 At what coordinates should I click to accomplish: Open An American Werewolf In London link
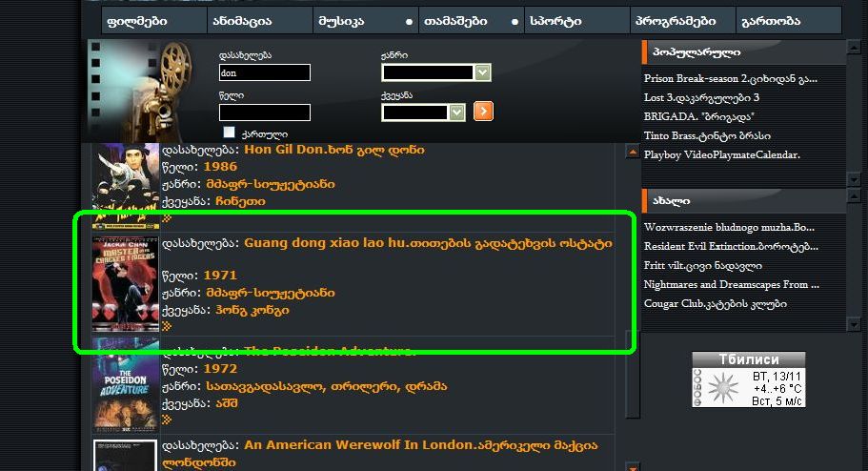[380, 453]
